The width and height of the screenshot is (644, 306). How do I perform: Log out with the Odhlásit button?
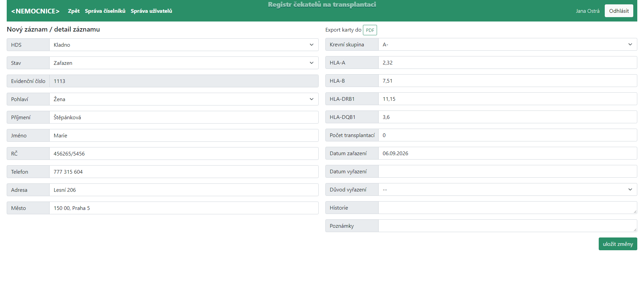619,11
